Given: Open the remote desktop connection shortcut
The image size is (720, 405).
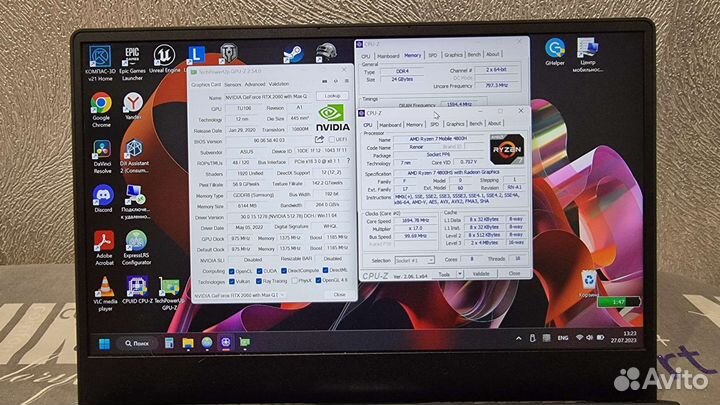Looking at the screenshot, I should [x=135, y=202].
